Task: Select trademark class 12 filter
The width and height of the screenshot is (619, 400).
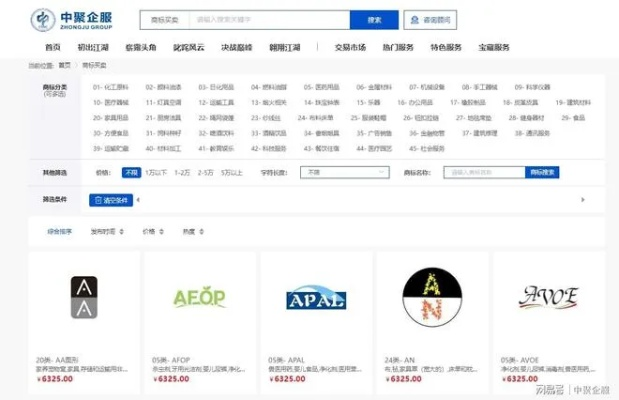Action: coord(216,102)
